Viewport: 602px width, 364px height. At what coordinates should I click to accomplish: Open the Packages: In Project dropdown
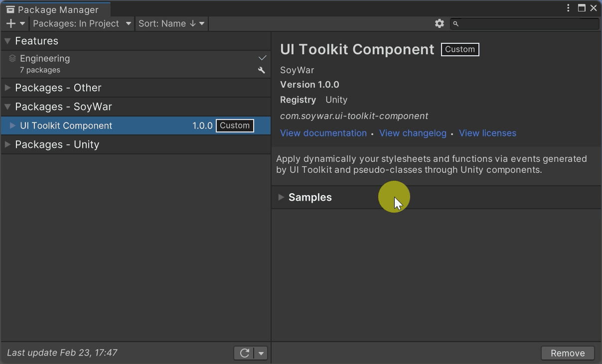coord(82,23)
